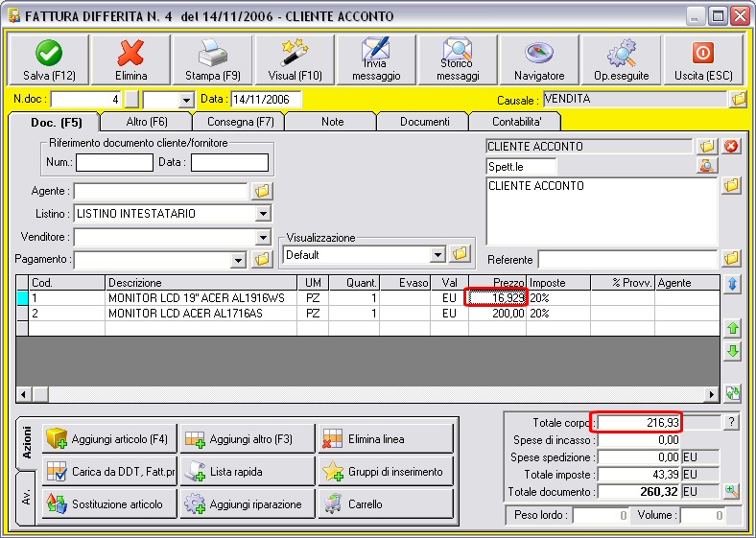Expand the Visualizzazione Default dropdown
Screen dimensions: 756x538
[x=437, y=254]
